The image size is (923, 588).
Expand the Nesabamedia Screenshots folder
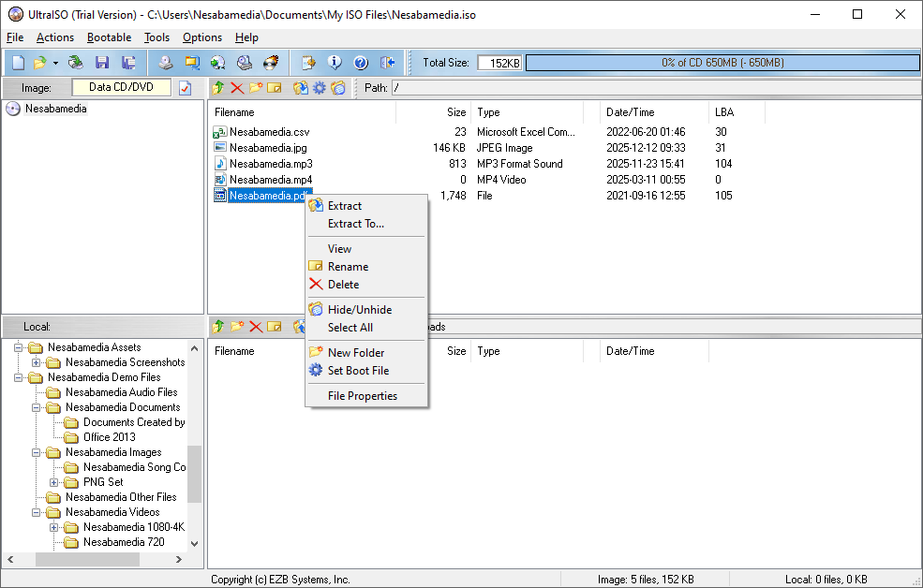pos(37,362)
